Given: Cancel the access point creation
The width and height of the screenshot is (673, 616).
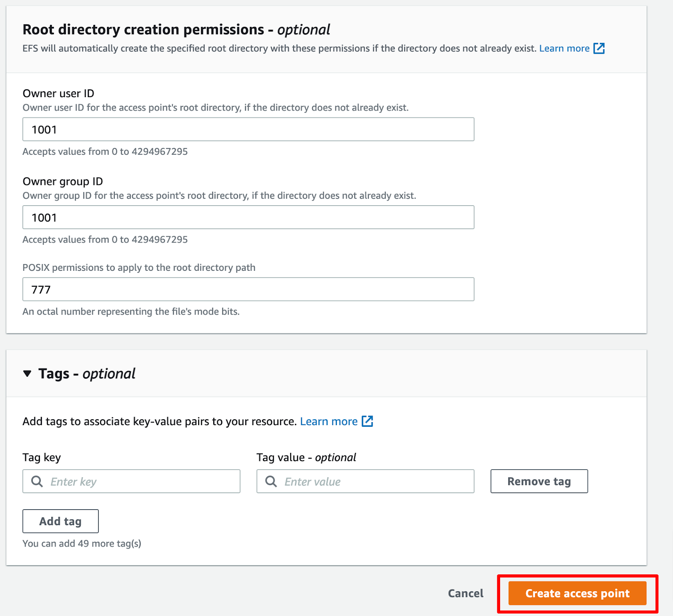Looking at the screenshot, I should click(466, 593).
